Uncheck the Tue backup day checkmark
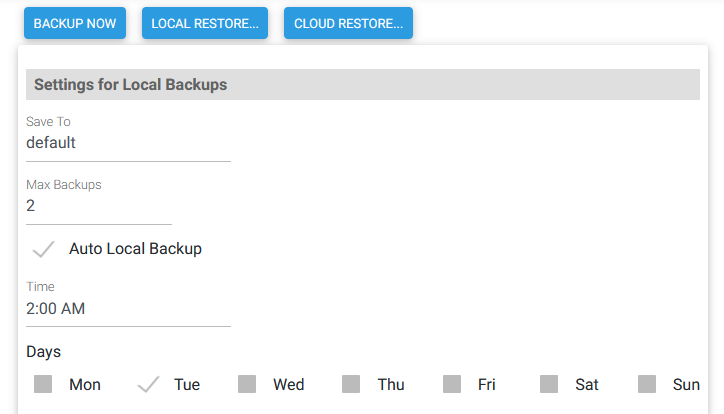 point(148,384)
